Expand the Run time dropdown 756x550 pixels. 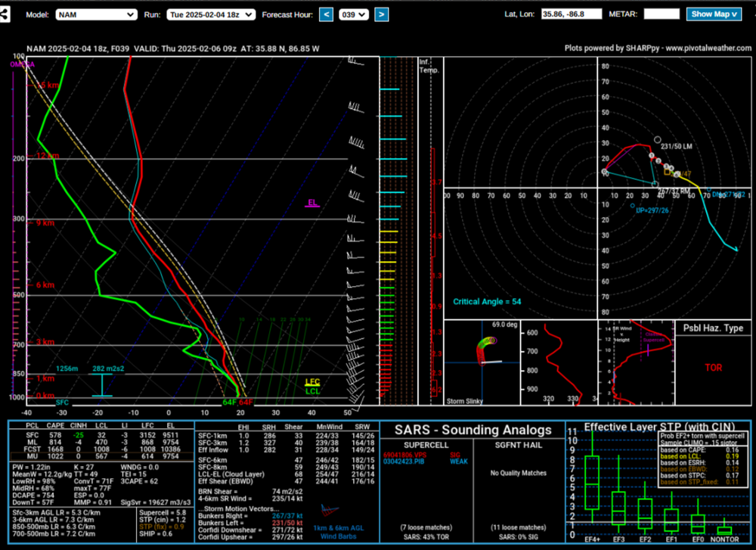tap(211, 14)
